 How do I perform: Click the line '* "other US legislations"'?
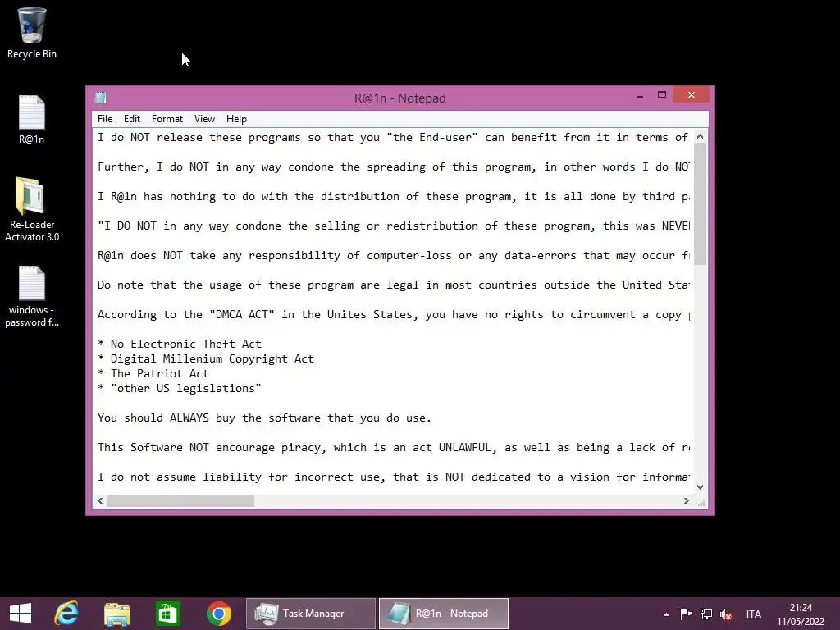(180, 388)
